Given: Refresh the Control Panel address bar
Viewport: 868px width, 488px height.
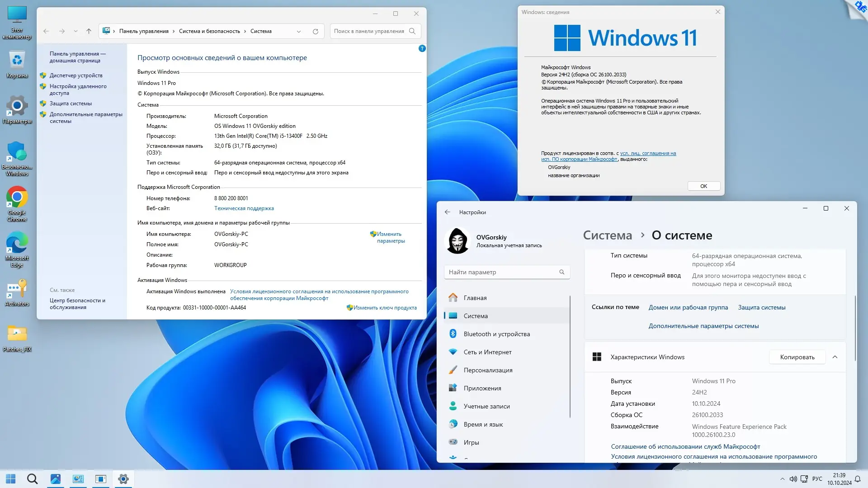Looking at the screenshot, I should 315,31.
